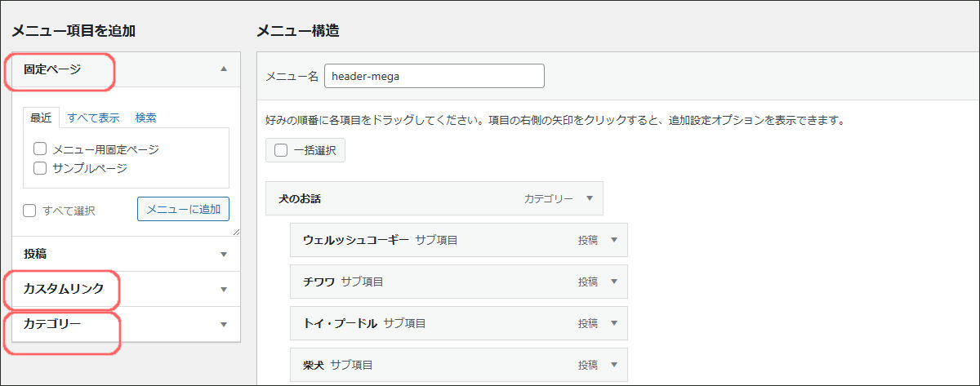The image size is (980, 386).
Task: Switch to the 検索 tab
Action: coord(146,118)
